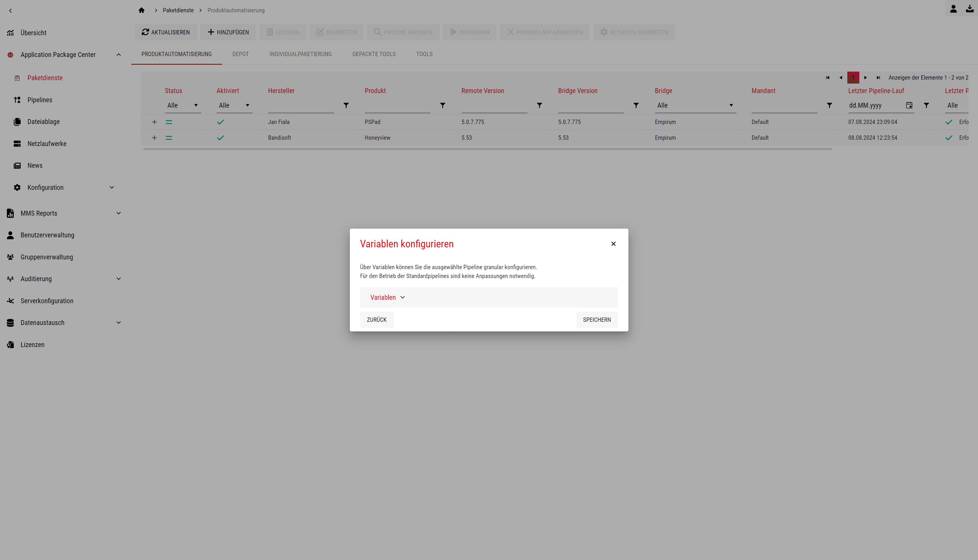The image size is (978, 560).
Task: Select page 1 in pager
Action: point(853,78)
